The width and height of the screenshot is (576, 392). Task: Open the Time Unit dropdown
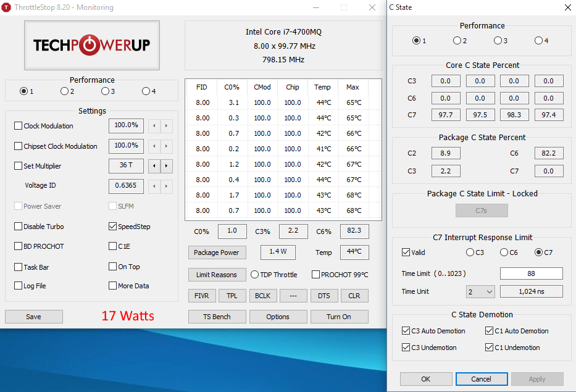tap(480, 291)
